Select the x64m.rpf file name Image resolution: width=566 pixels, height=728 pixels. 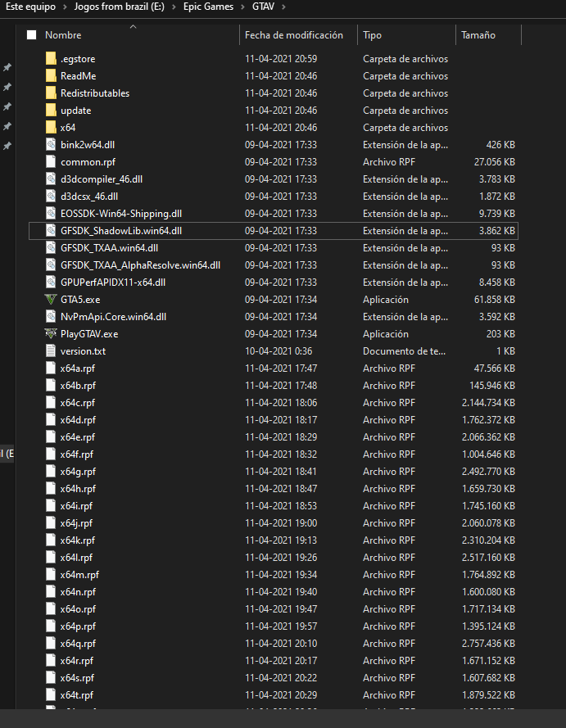[79, 574]
